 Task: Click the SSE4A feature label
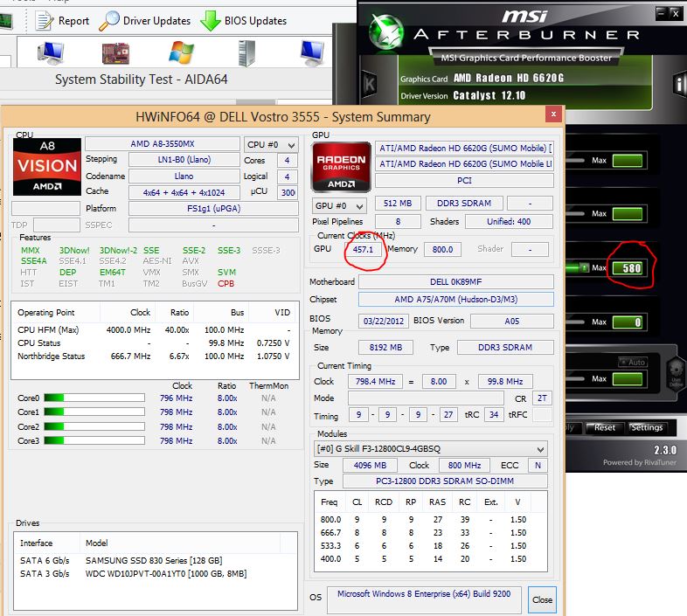[34, 261]
